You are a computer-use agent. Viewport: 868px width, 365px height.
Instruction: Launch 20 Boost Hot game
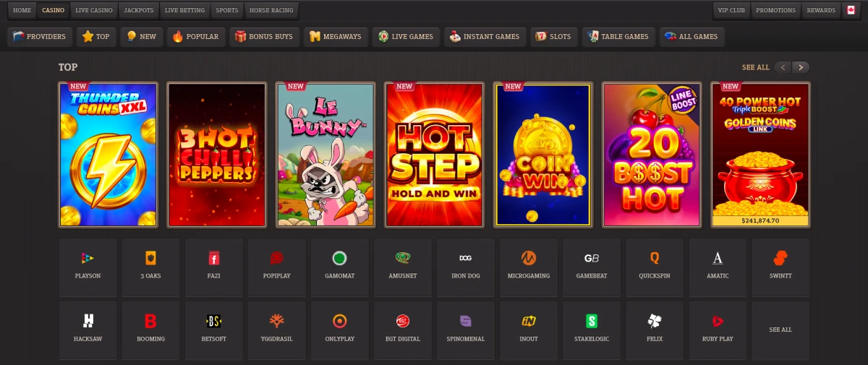click(652, 155)
